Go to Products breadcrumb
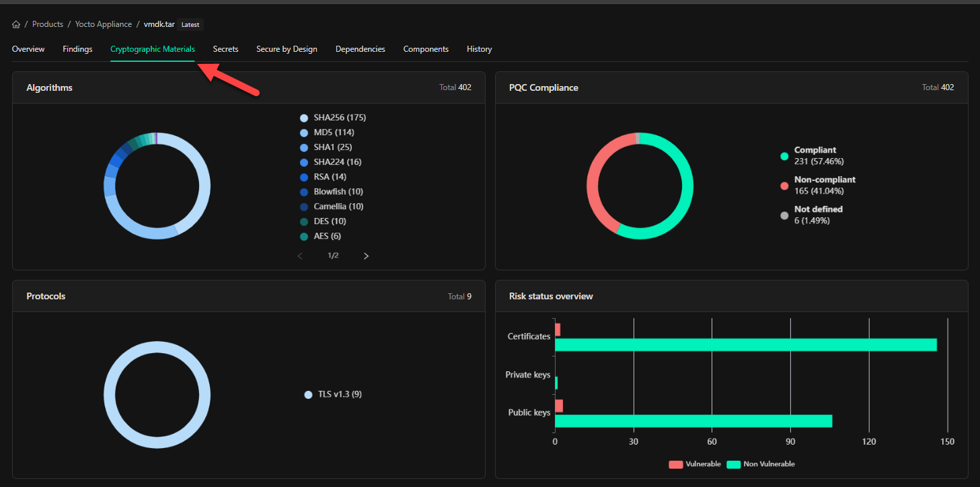Image resolution: width=980 pixels, height=487 pixels. 48,24
